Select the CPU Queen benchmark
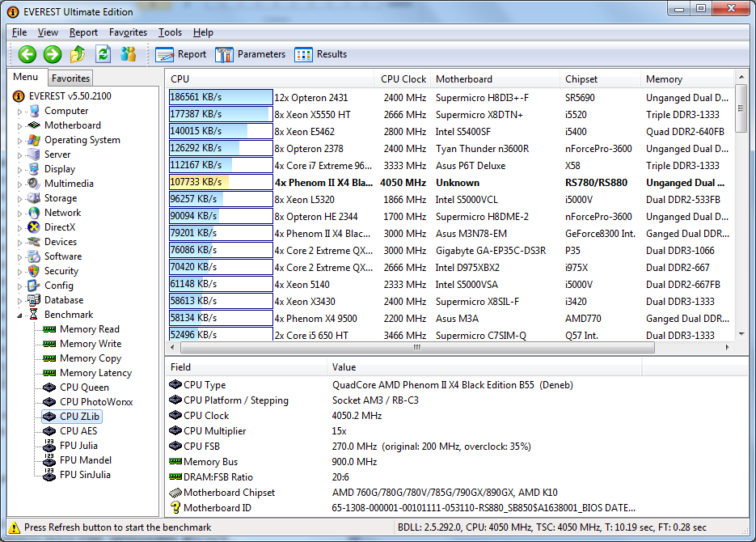Screen dimensions: 756x542 (x=84, y=387)
